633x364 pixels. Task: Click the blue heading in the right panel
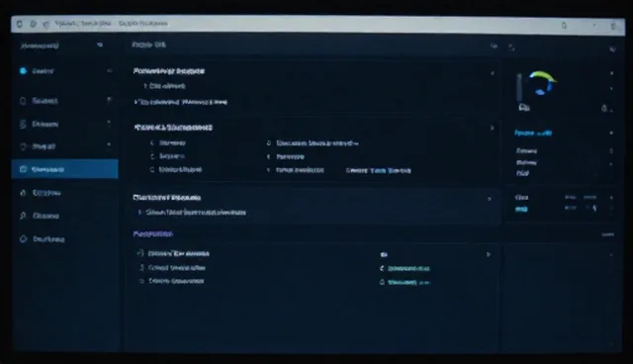pos(533,133)
